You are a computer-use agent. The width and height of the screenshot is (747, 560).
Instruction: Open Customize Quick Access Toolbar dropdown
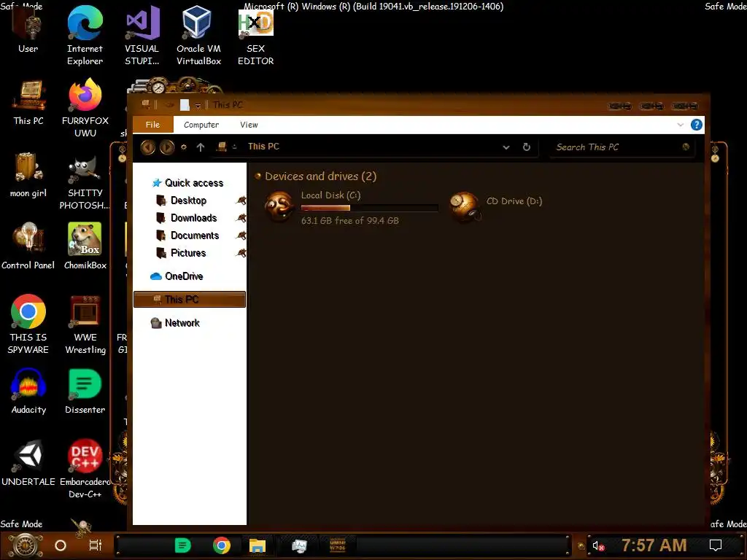click(198, 105)
